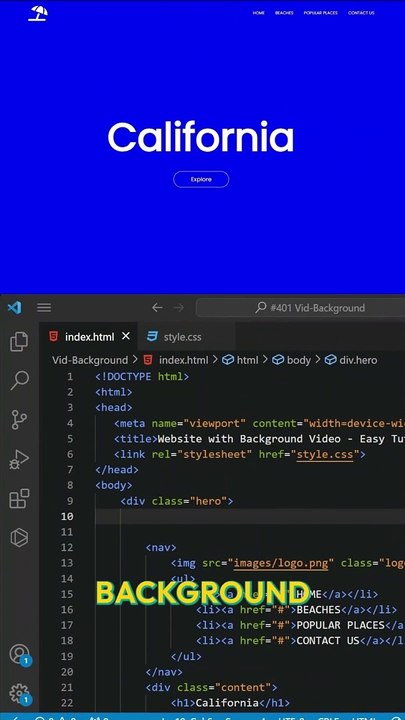Open the Run and Debug view
Viewport: 405px width, 720px height.
click(x=19, y=459)
